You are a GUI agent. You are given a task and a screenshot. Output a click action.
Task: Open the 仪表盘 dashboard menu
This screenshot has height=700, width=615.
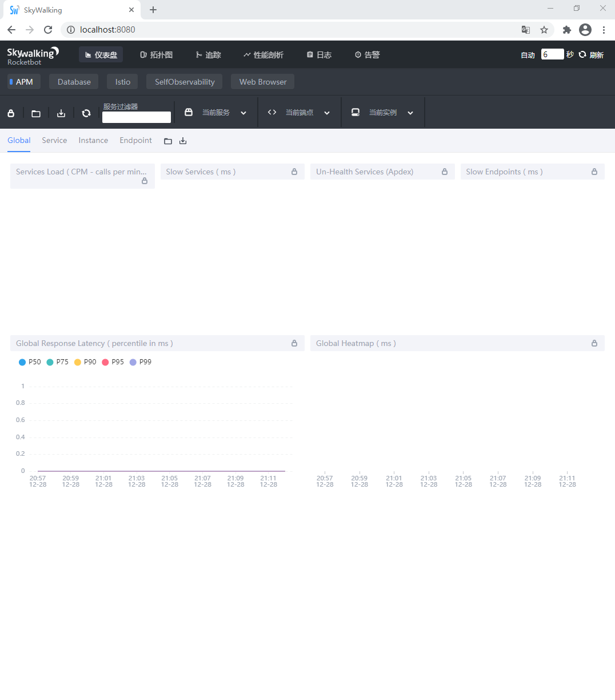[x=101, y=55]
